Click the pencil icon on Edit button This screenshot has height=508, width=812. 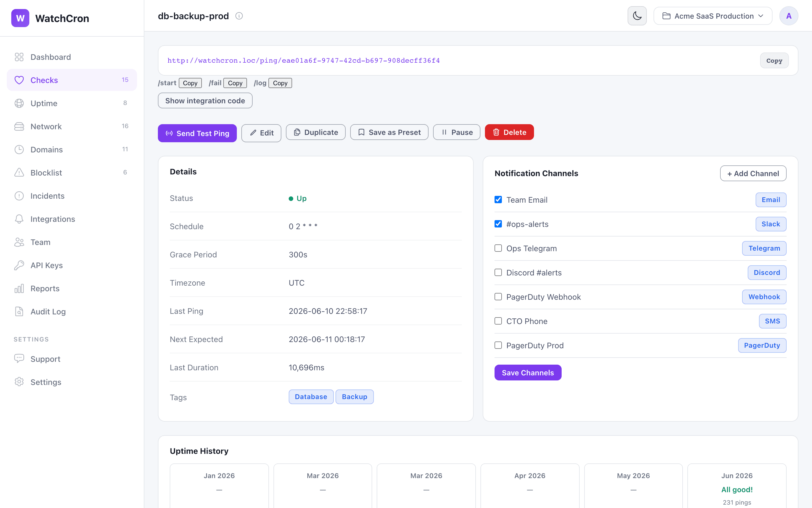click(x=253, y=133)
